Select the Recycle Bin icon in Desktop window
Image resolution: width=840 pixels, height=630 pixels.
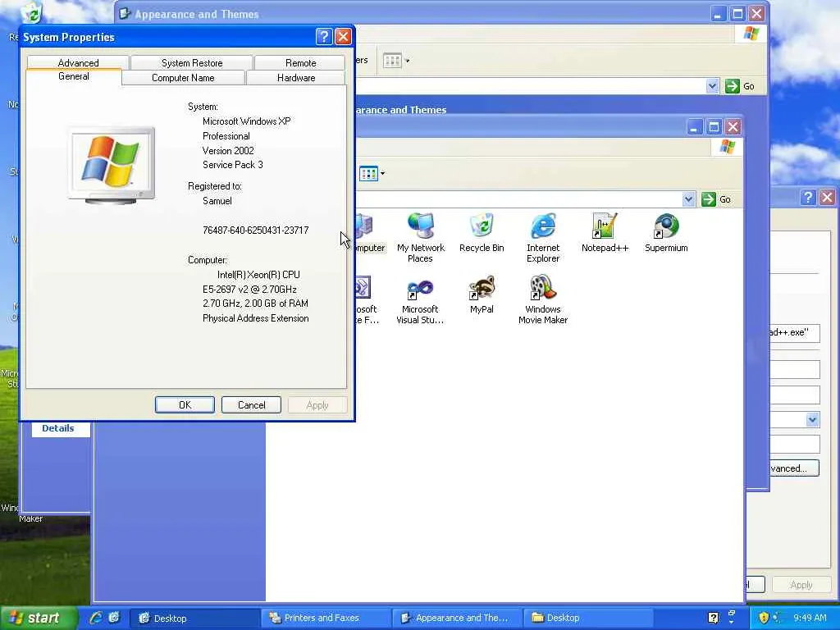click(x=482, y=233)
